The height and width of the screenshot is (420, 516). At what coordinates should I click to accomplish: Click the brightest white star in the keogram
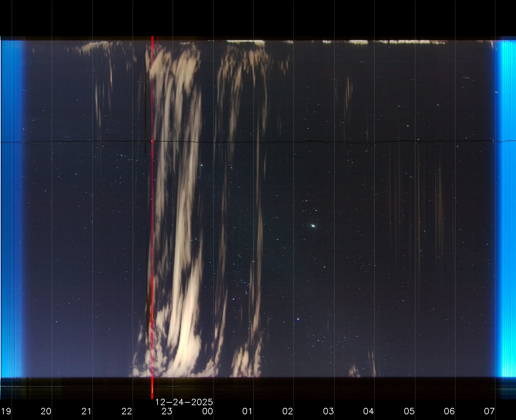tap(313, 226)
